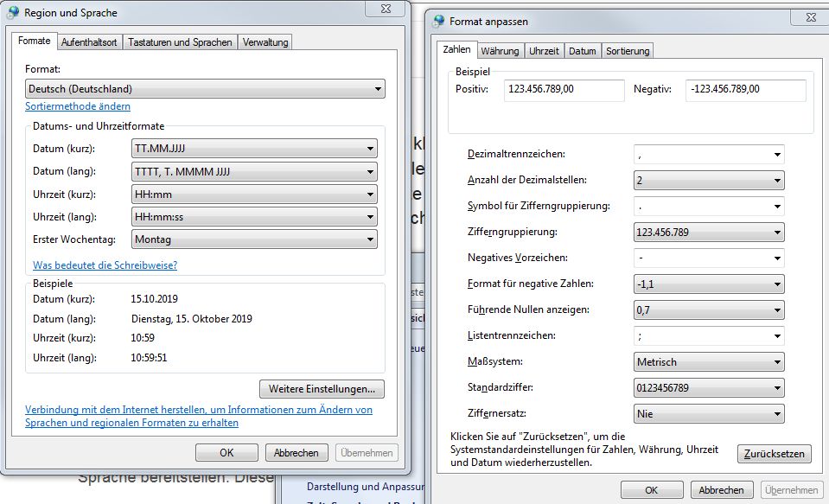Image resolution: width=829 pixels, height=504 pixels.
Task: Open the Format dropdown Deutsch (Deutschland)
Action: pos(205,89)
